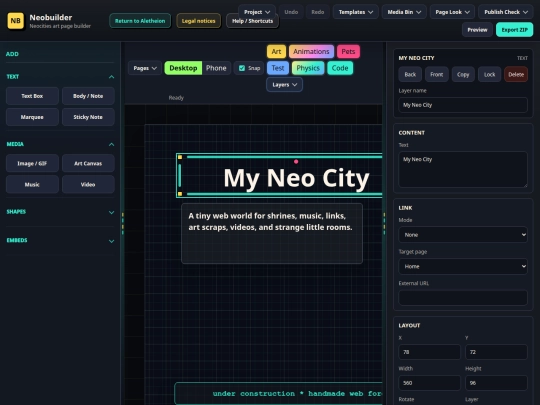
Task: Open the Test tab
Action: click(278, 68)
